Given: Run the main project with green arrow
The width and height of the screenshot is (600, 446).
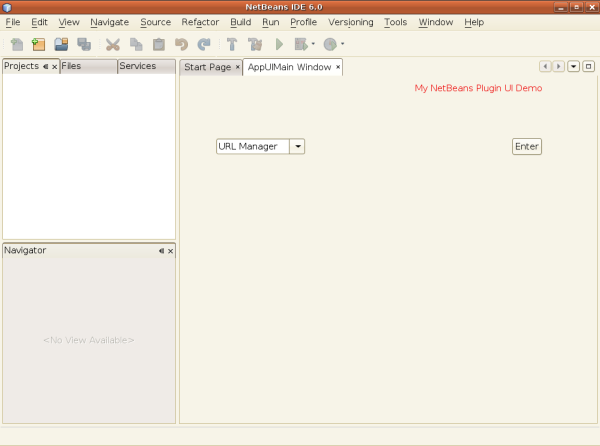Looking at the screenshot, I should (279, 44).
